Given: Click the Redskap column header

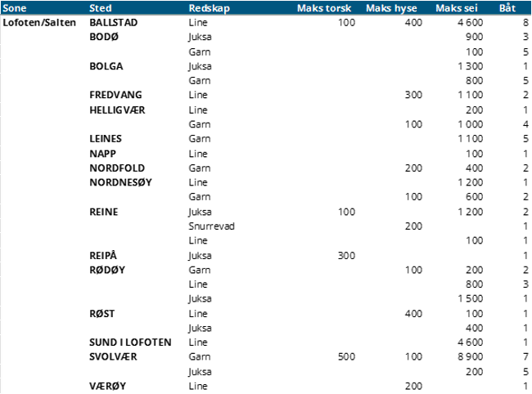Looking at the screenshot, I should 210,8.
